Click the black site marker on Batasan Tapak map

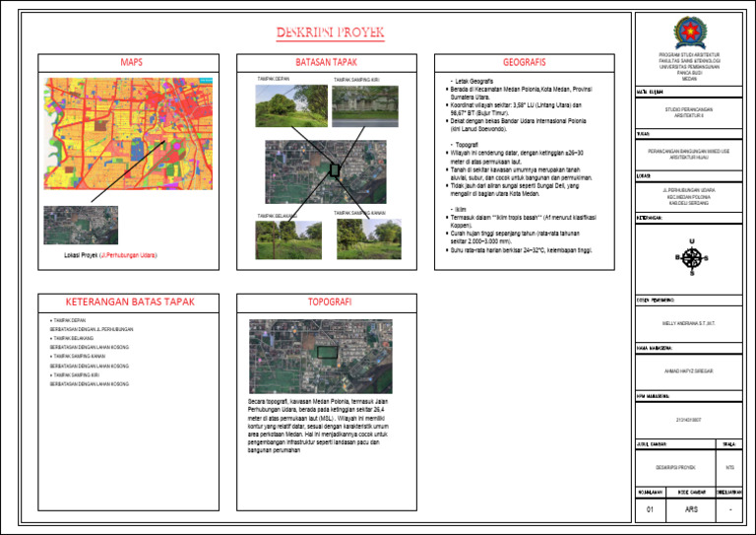click(x=335, y=169)
